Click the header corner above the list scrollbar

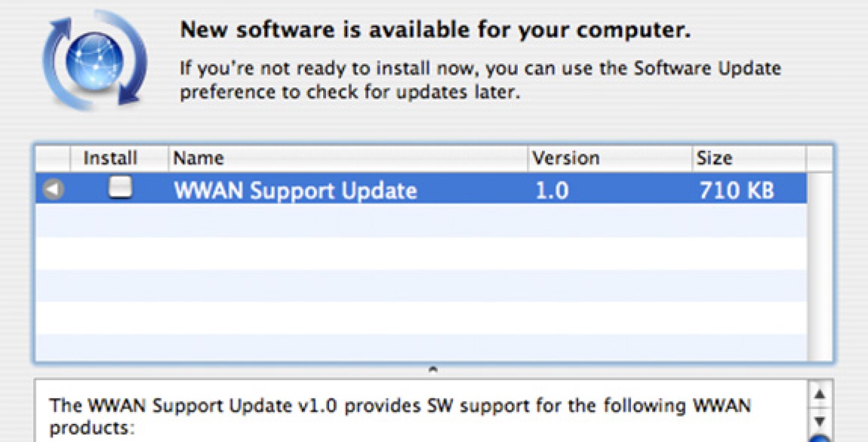[819, 158]
